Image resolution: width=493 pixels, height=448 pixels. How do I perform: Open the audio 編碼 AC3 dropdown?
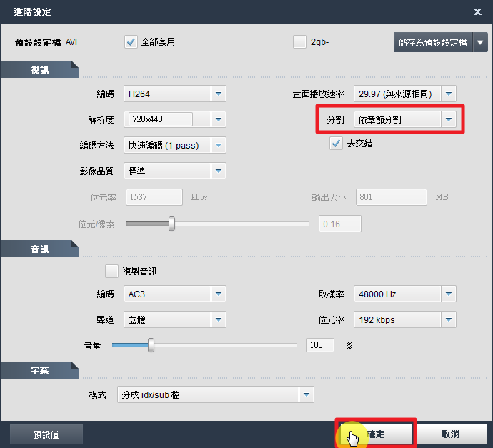click(x=219, y=294)
